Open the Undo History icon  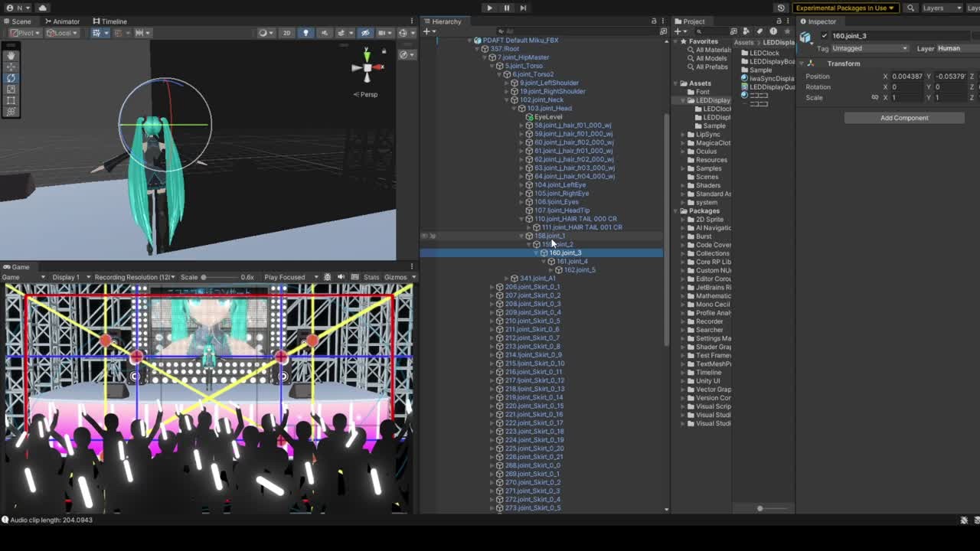(x=781, y=8)
